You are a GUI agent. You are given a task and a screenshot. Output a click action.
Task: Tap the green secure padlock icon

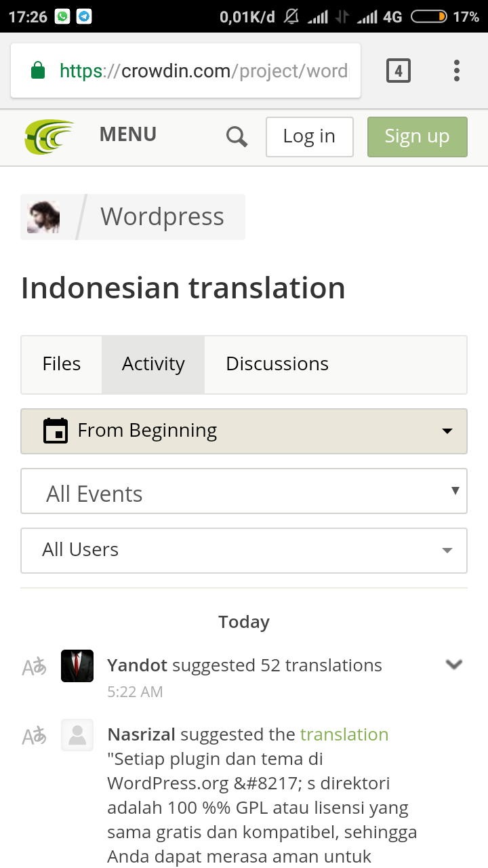[38, 71]
